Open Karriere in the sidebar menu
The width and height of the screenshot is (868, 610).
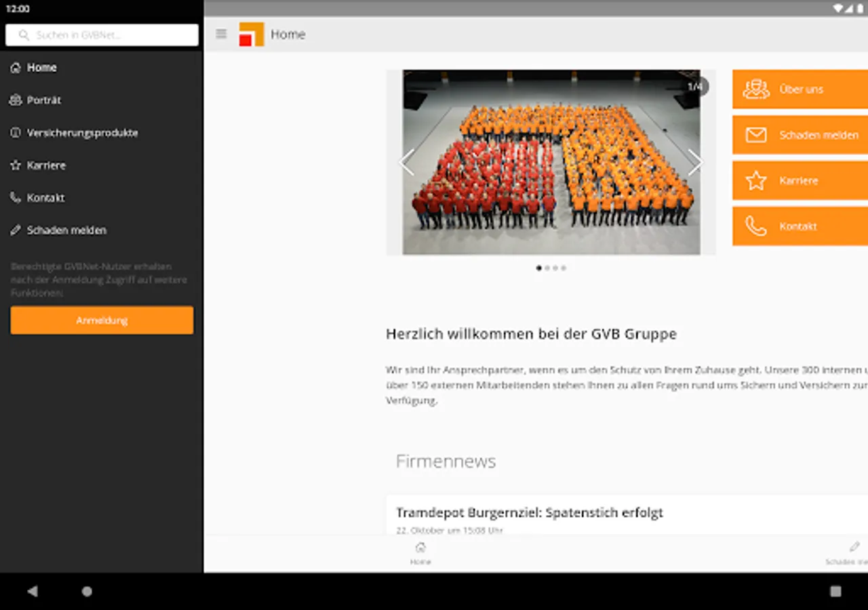tap(102, 165)
